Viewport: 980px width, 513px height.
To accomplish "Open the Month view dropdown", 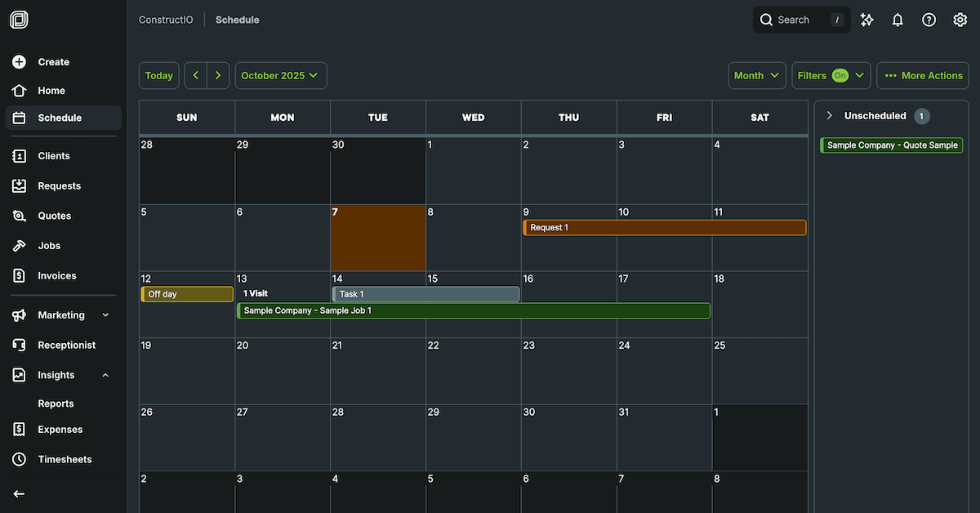I will pyautogui.click(x=756, y=75).
